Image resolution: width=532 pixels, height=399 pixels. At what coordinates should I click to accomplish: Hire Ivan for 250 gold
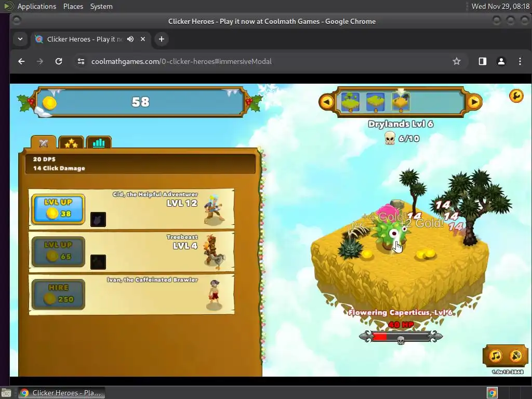click(x=58, y=294)
